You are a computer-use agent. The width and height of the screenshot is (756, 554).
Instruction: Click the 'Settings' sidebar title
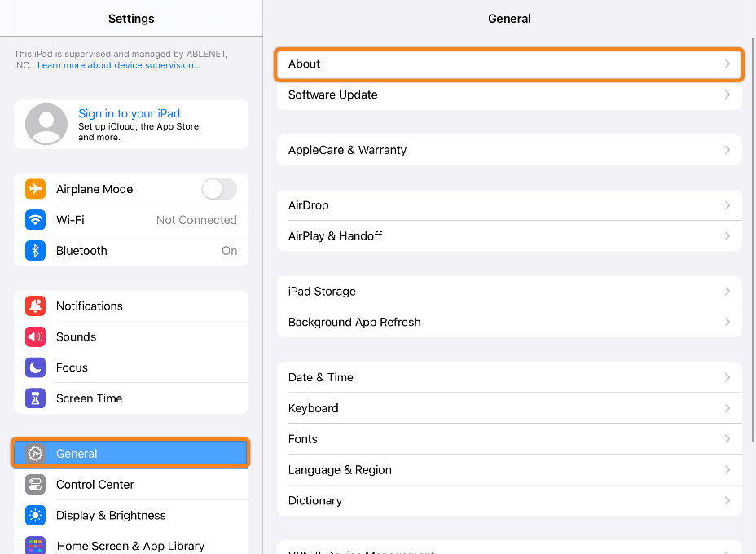pos(131,19)
